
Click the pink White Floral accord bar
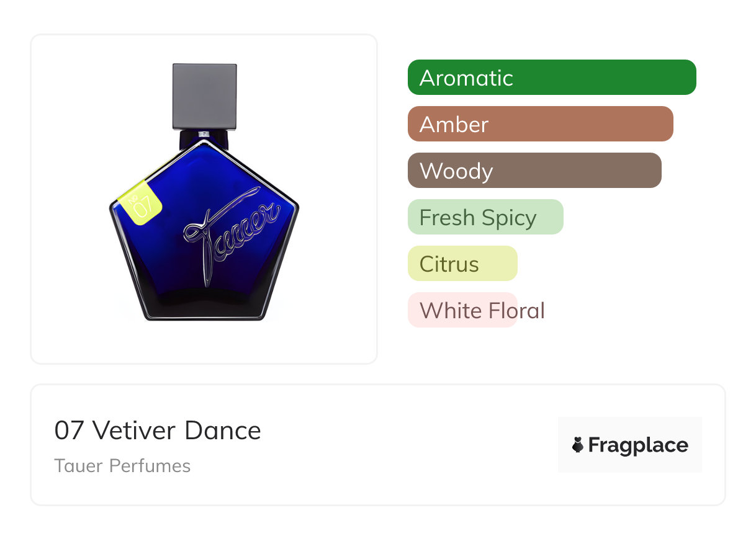coord(462,310)
